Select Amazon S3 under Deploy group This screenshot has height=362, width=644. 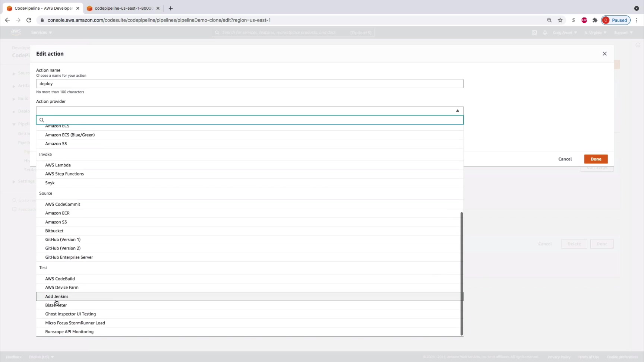(250, 144)
